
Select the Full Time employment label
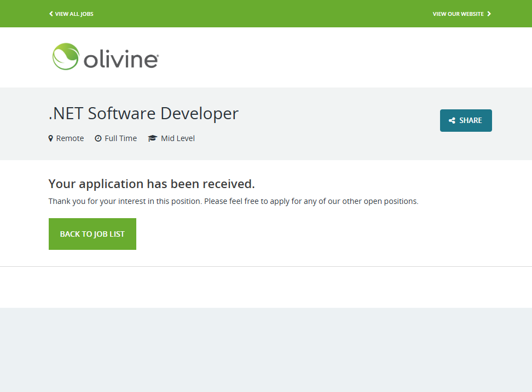click(120, 138)
